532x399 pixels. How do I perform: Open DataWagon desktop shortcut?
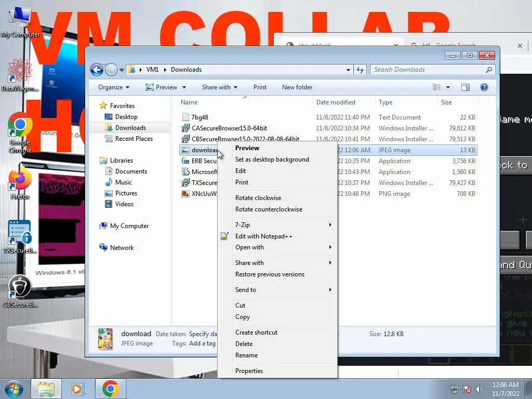point(20,75)
